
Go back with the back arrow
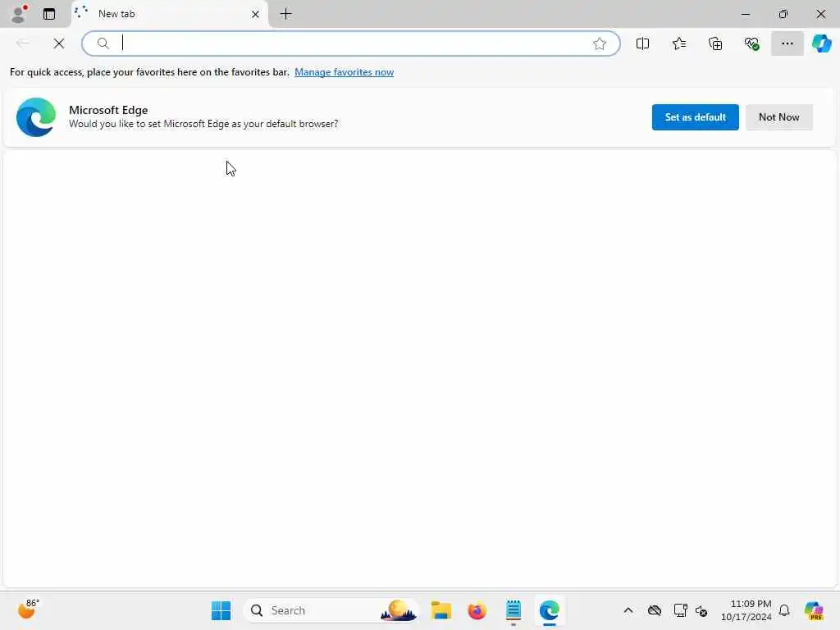tap(23, 43)
